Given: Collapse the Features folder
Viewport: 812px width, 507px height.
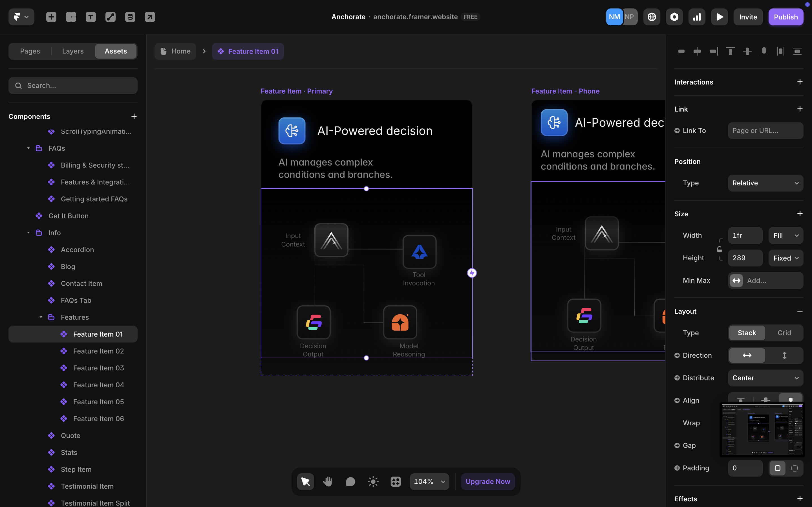Looking at the screenshot, I should 41,317.
